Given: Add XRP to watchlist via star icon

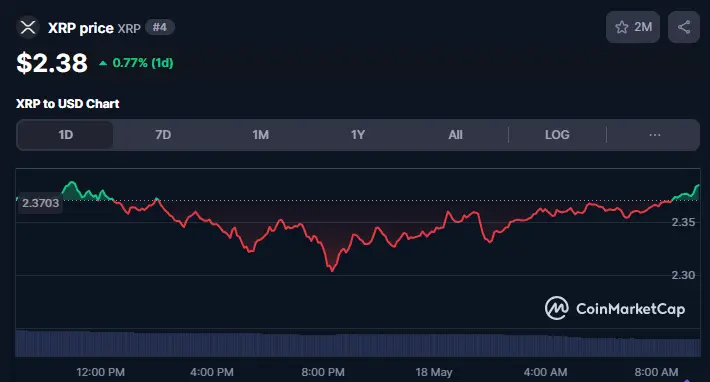Looking at the screenshot, I should [x=622, y=27].
